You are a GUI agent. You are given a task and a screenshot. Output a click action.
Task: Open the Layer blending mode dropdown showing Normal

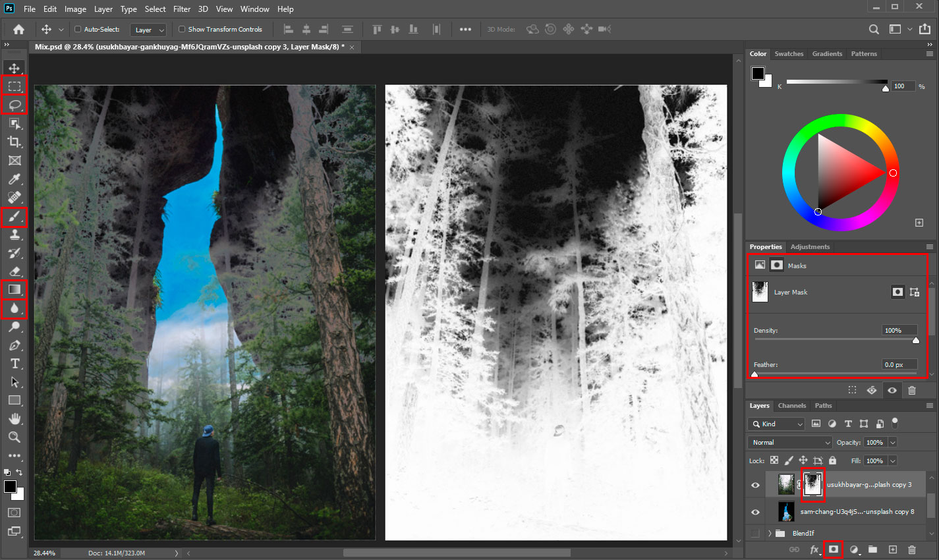click(789, 442)
